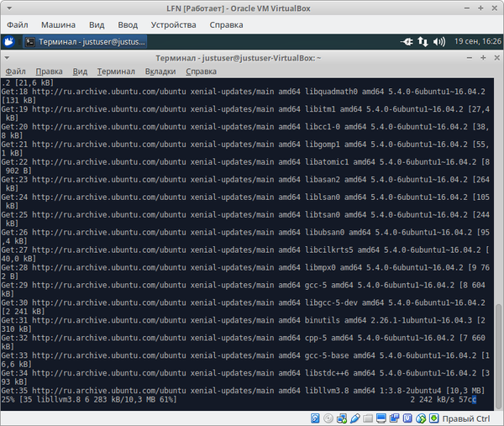Click the video capture status icon
The width and height of the screenshot is (504, 426).
click(x=395, y=418)
